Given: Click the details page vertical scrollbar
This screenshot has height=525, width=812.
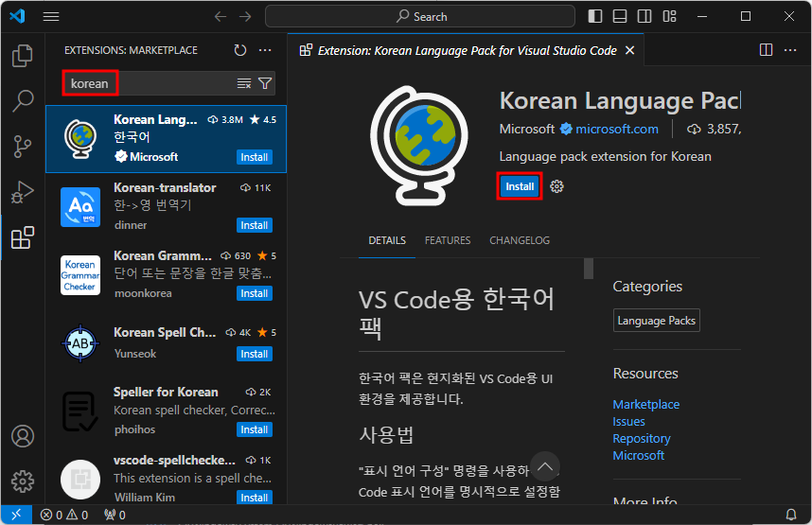Looking at the screenshot, I should 589,269.
